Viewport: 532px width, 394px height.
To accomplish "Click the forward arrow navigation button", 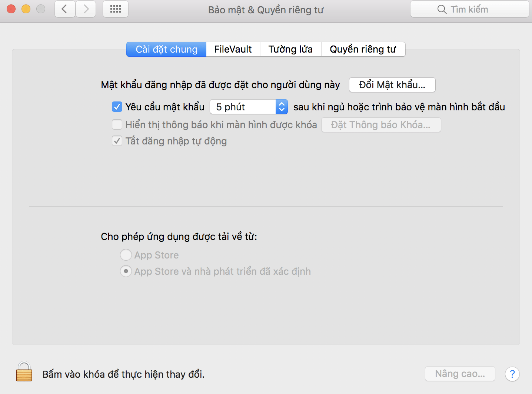I will [86, 9].
